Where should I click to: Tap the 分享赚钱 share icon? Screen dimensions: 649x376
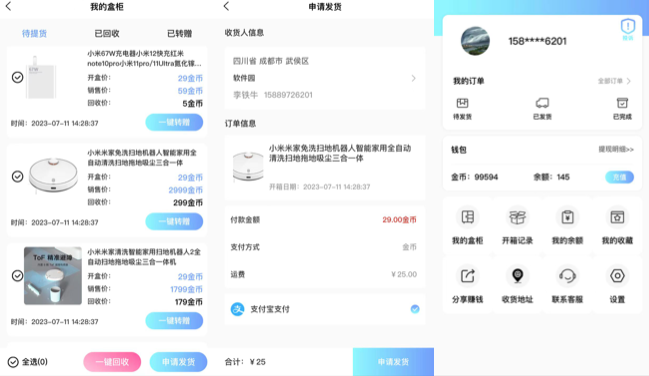[468, 276]
